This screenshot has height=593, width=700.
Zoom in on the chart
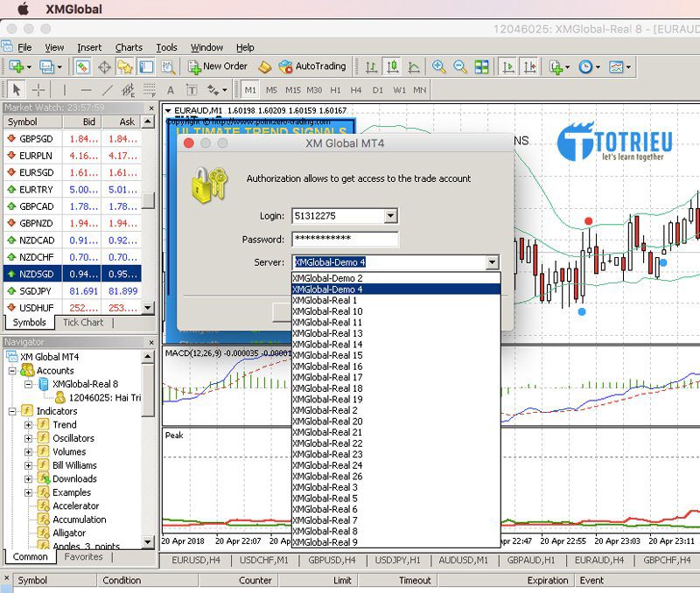pyautogui.click(x=439, y=67)
